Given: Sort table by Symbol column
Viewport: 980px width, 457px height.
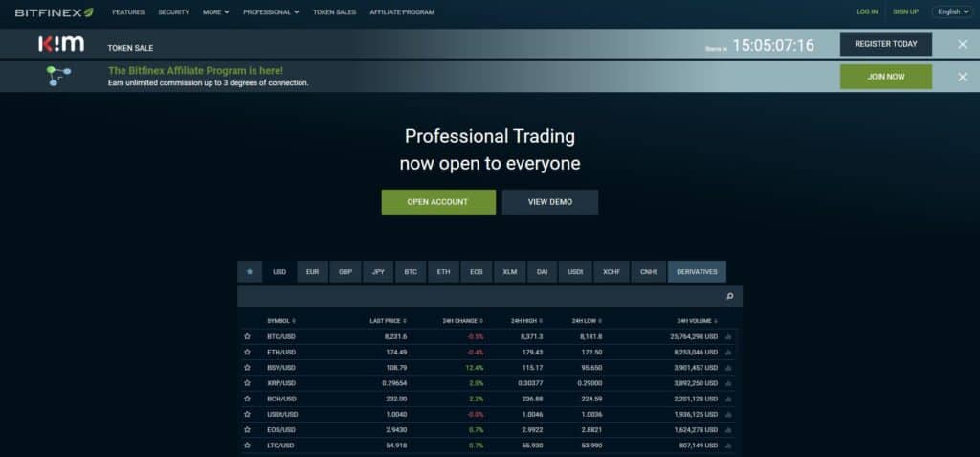Looking at the screenshot, I should coord(281,321).
